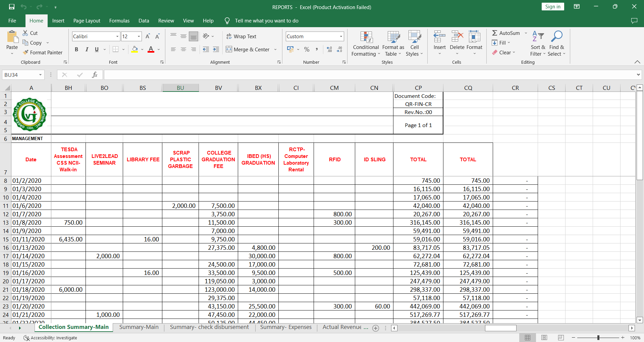The width and height of the screenshot is (644, 342).
Task: Increase font size with the larger A icon
Action: 148,36
